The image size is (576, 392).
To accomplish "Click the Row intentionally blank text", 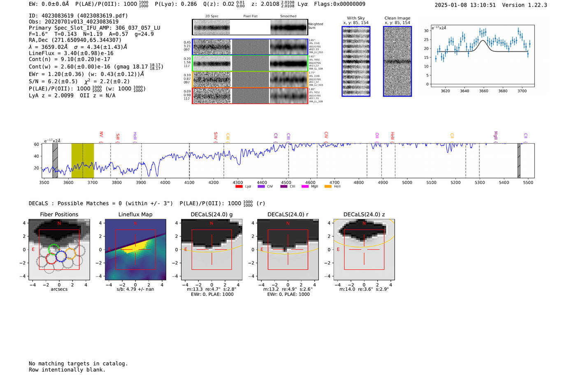I will click(67, 370).
